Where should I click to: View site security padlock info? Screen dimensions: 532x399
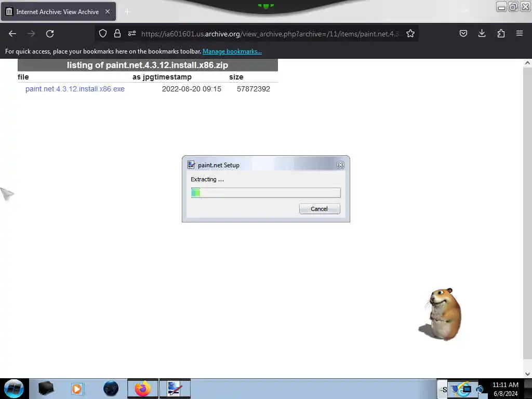tap(117, 33)
